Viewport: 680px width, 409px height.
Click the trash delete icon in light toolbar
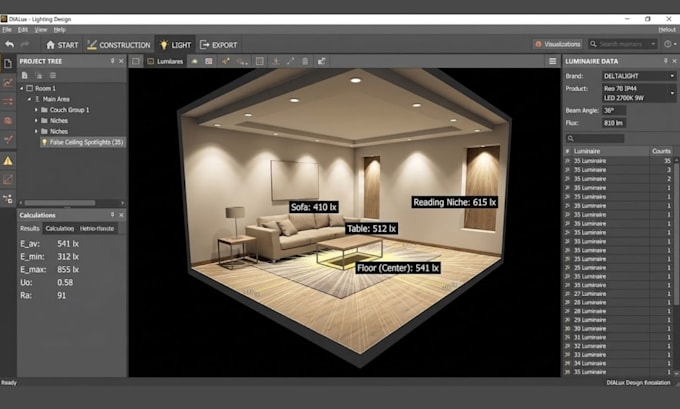[x=305, y=61]
